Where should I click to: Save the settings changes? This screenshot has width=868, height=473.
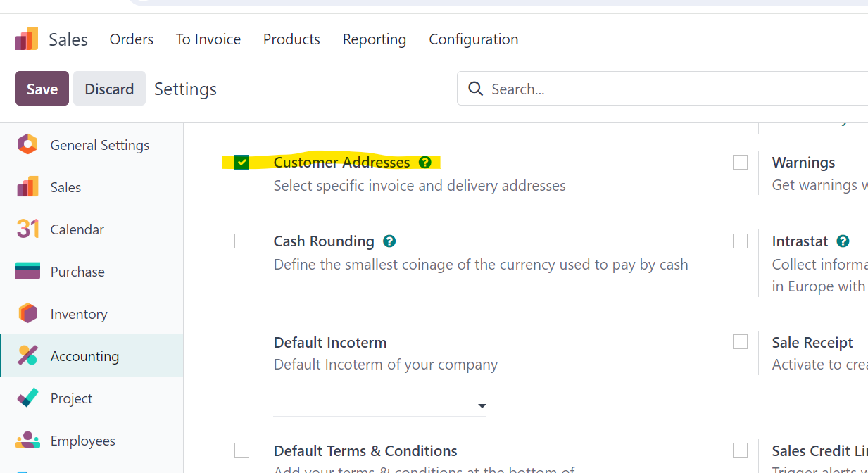[x=42, y=89]
